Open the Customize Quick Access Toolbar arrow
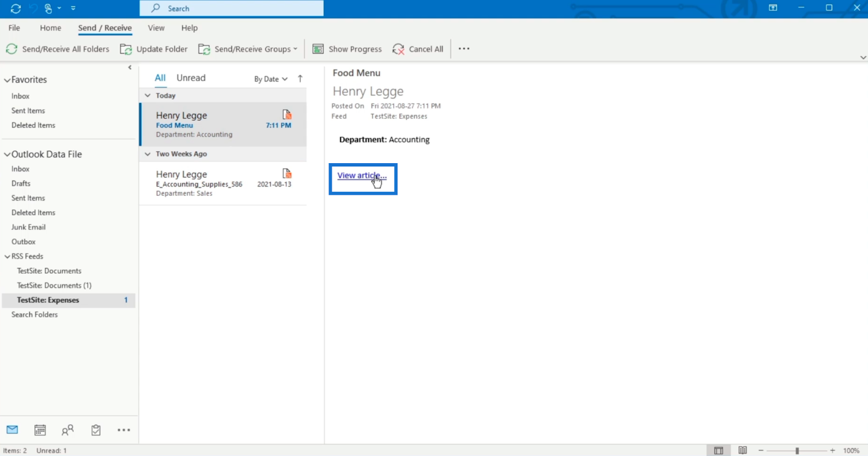This screenshot has height=456, width=868. 73,9
